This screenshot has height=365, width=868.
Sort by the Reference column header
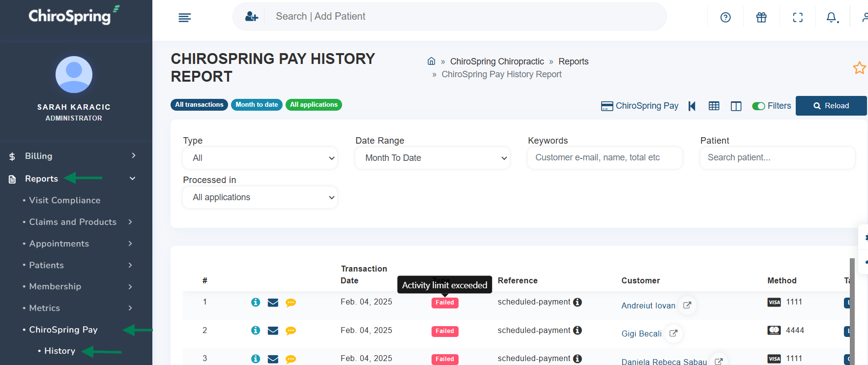click(x=518, y=280)
